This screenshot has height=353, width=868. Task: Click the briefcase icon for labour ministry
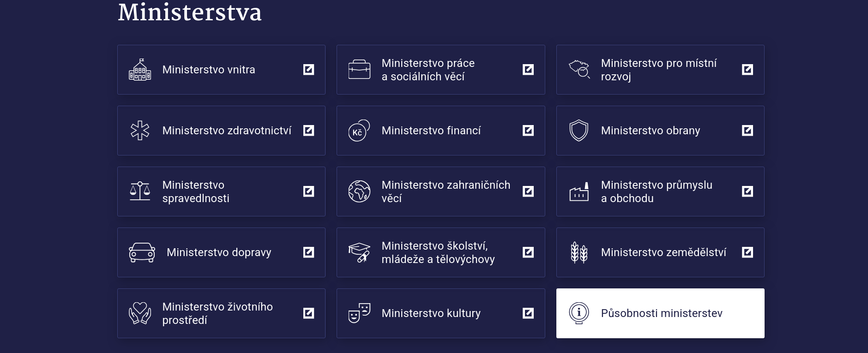359,70
